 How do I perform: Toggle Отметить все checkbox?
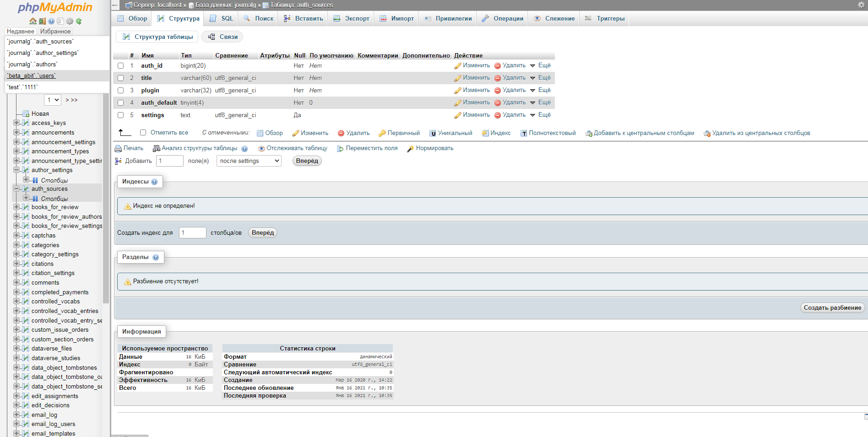(x=143, y=133)
